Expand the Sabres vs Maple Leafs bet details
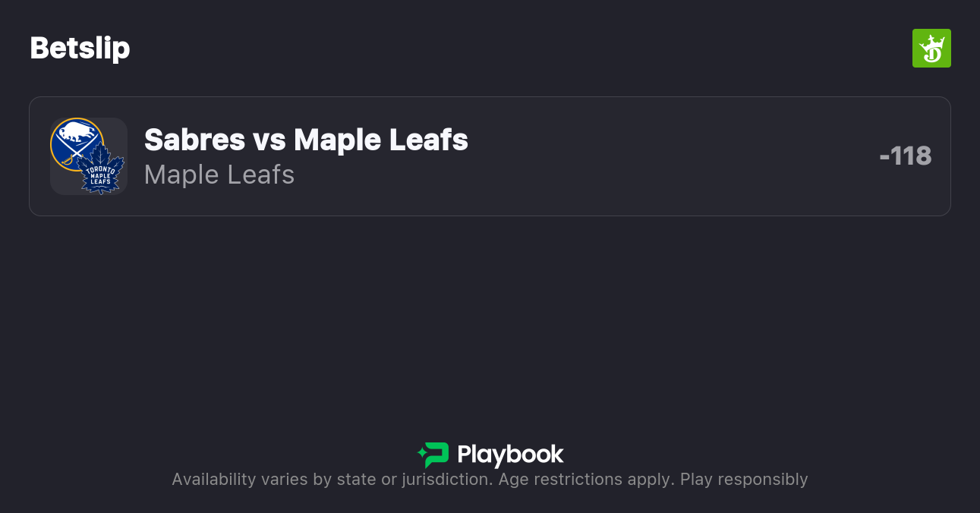Screen dimensions: 980x513 490,156
